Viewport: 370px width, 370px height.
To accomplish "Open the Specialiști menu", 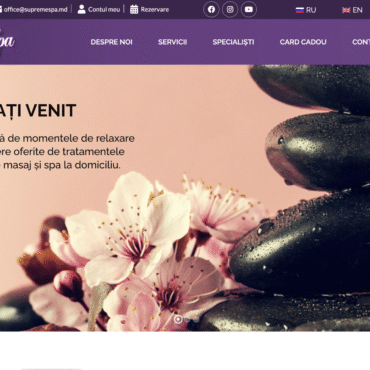I will click(233, 42).
